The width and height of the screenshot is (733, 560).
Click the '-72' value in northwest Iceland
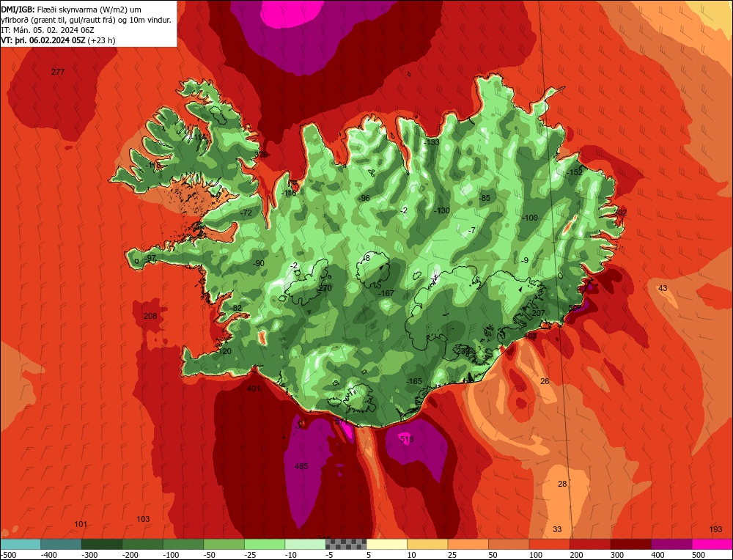coord(246,213)
